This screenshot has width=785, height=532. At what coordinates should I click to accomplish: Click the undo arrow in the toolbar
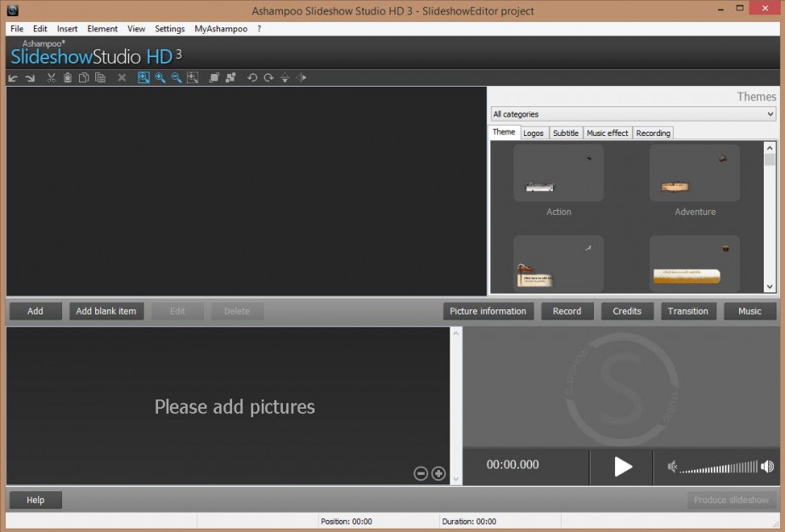[x=14, y=78]
